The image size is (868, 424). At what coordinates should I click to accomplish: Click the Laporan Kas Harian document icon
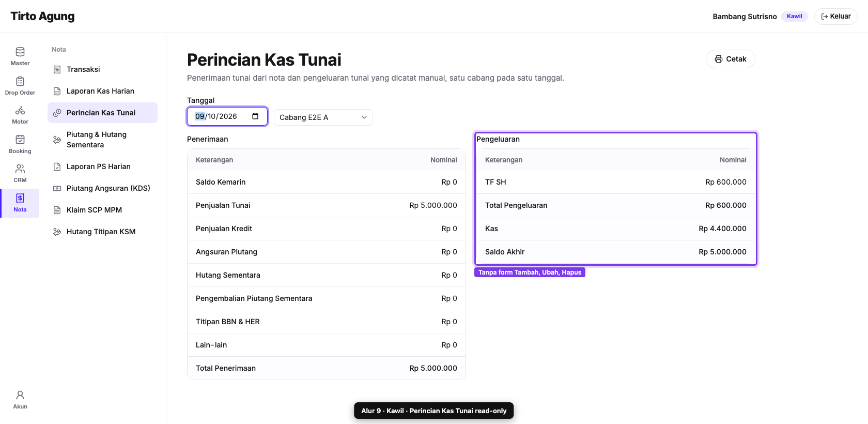coord(57,91)
